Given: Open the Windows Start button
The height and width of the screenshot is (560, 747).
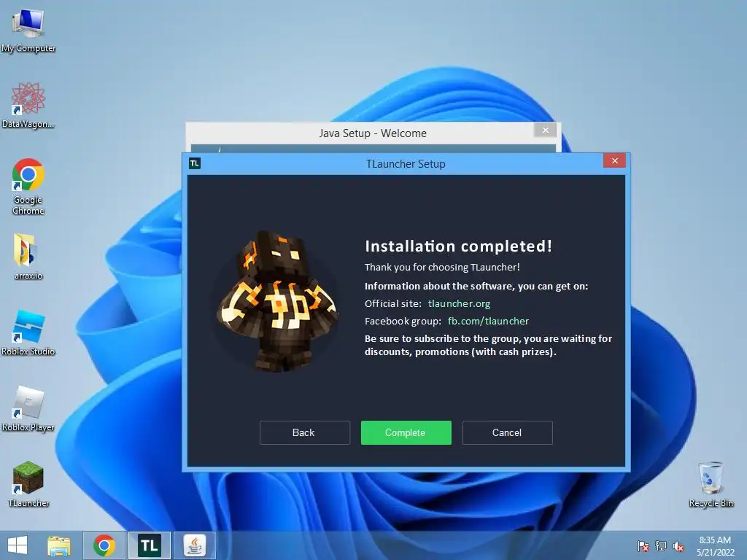Looking at the screenshot, I should [x=18, y=545].
